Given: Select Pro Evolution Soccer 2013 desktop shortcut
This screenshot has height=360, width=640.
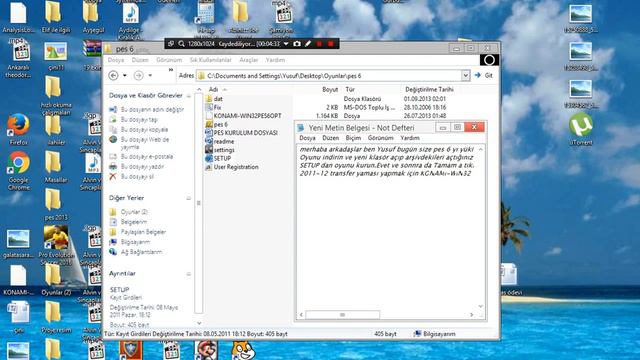Looking at the screenshot, I should click(x=56, y=245).
